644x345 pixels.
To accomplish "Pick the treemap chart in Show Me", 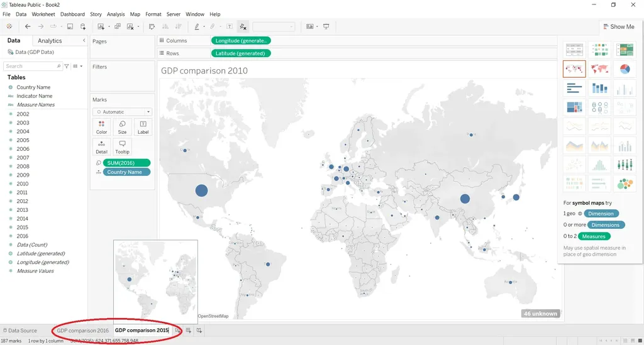I will click(x=574, y=107).
